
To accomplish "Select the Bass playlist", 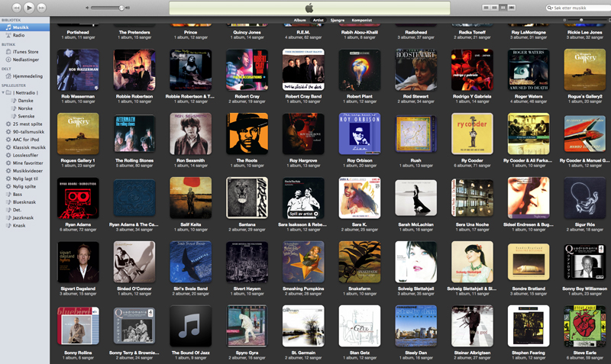I will (24, 195).
